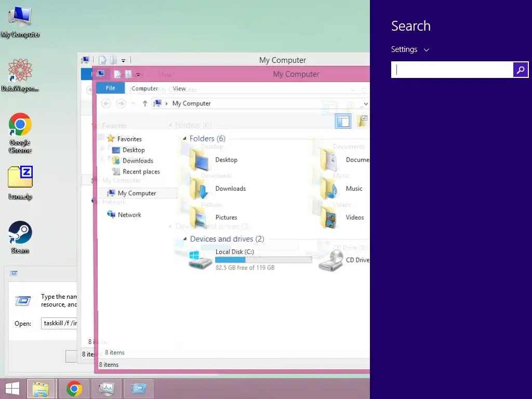
Task: Open the Music folder icon
Action: (330, 189)
